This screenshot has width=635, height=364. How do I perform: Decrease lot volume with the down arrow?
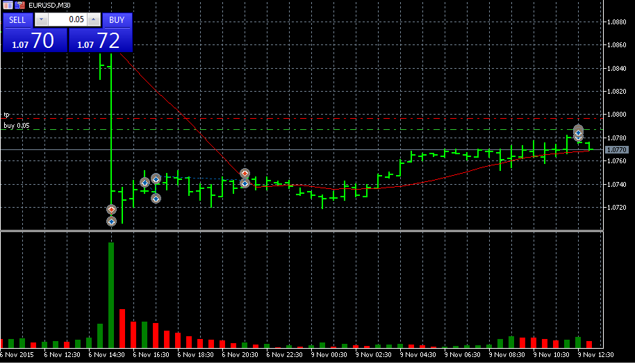click(42, 20)
